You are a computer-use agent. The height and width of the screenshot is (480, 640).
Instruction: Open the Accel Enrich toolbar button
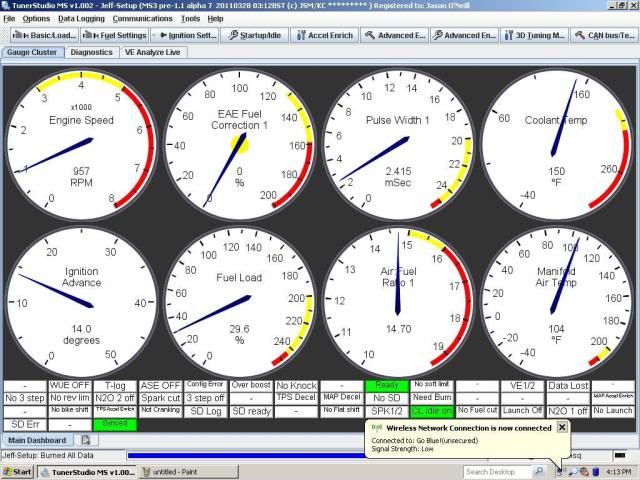coord(324,36)
